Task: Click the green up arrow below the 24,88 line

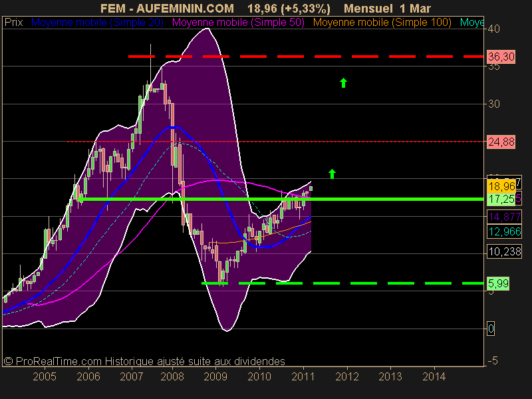Action: (332, 174)
